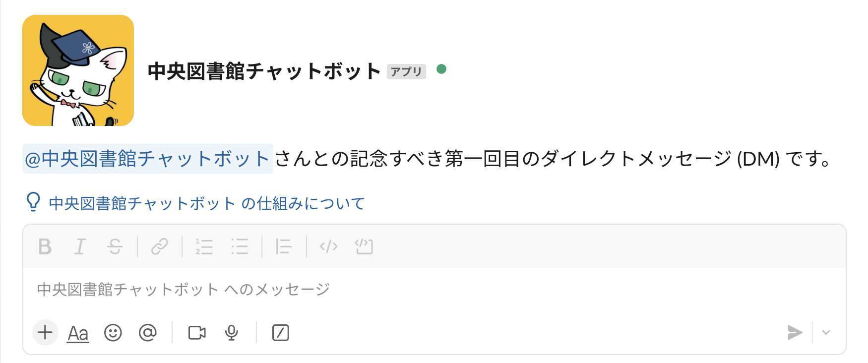Hide the Aa formatting toolbar

(78, 333)
